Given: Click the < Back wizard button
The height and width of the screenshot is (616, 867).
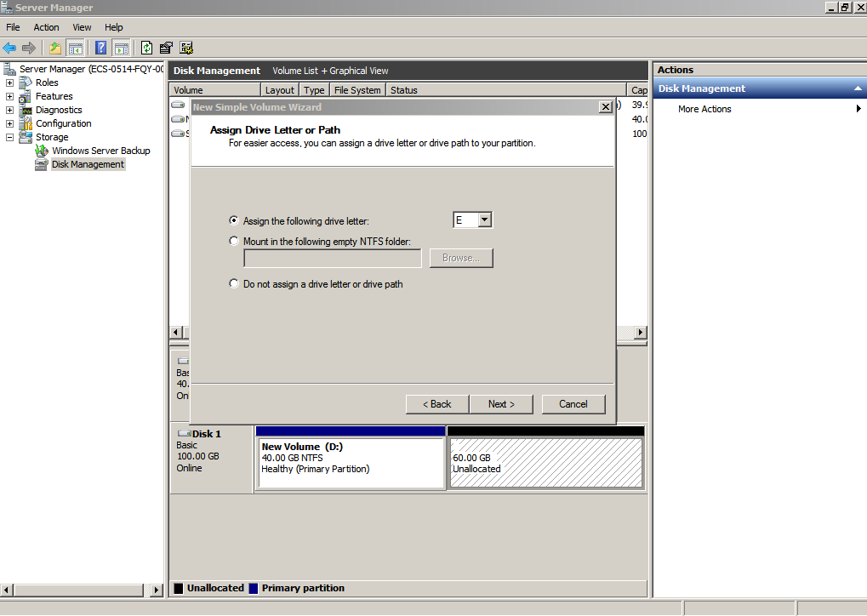Looking at the screenshot, I should pyautogui.click(x=436, y=404).
